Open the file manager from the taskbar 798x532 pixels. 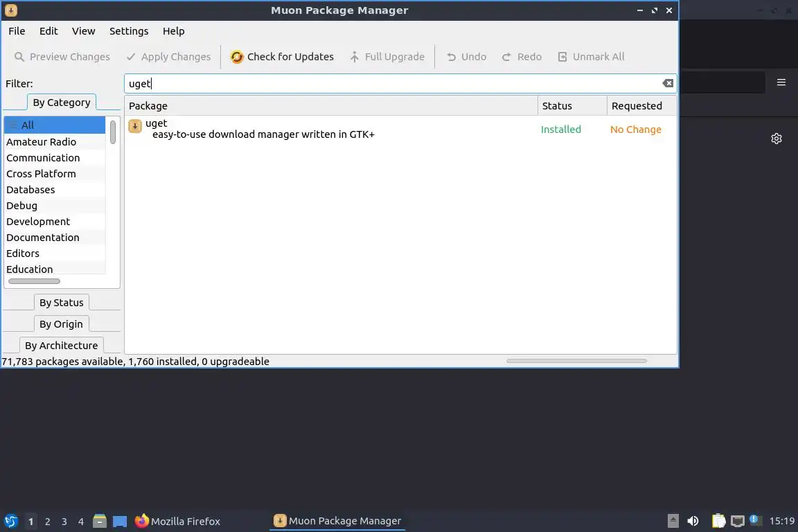(x=100, y=521)
